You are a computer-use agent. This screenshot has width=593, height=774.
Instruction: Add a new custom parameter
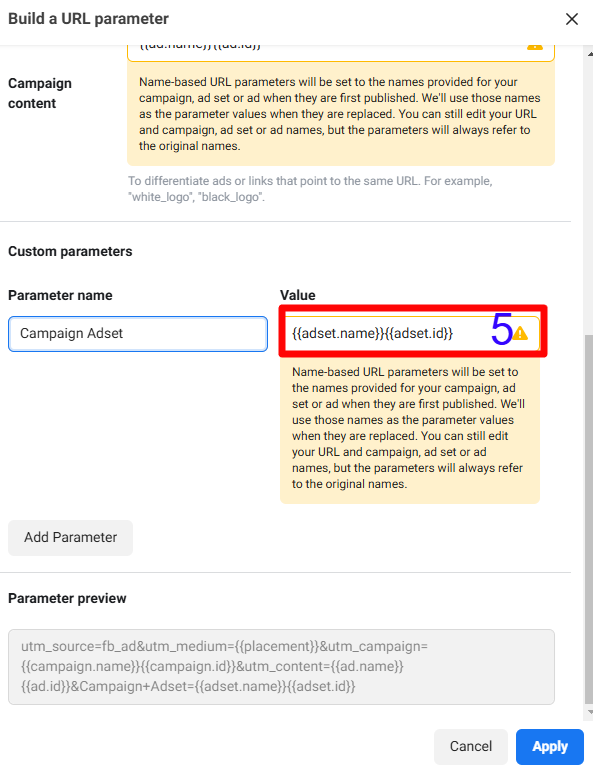click(x=71, y=538)
